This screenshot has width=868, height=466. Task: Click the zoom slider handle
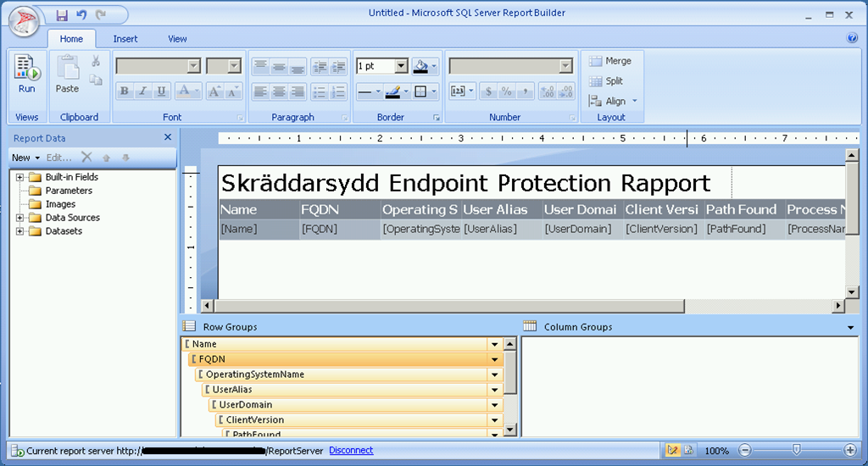(x=796, y=450)
